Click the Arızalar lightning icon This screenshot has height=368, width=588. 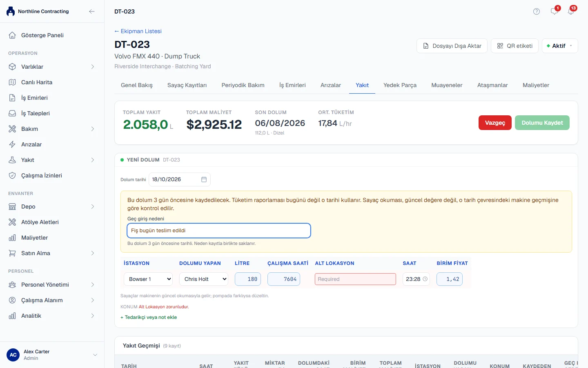12,144
